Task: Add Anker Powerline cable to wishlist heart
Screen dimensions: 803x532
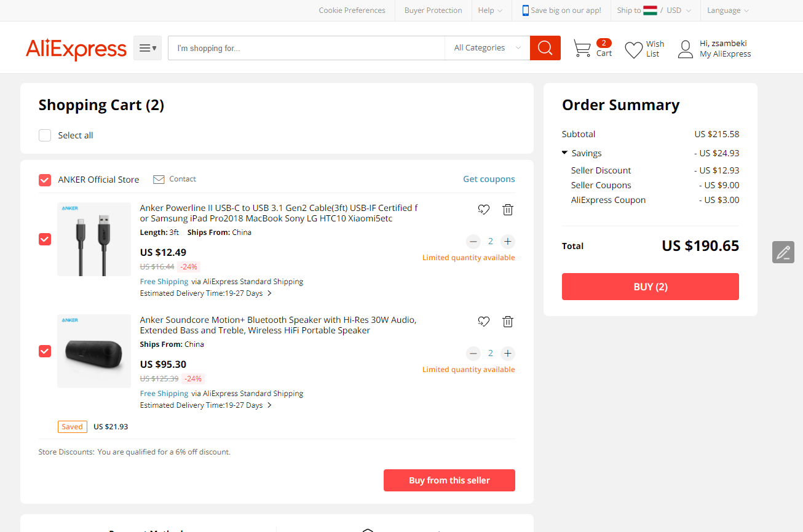Action: (x=484, y=210)
